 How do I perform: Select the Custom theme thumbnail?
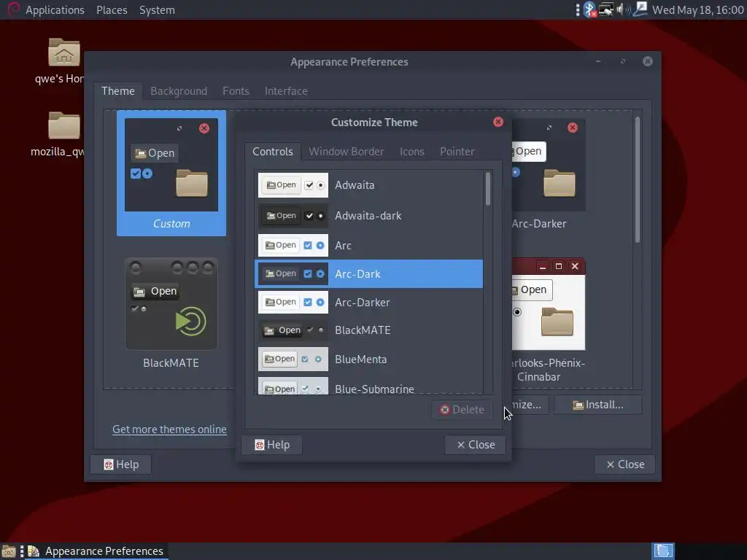point(171,174)
